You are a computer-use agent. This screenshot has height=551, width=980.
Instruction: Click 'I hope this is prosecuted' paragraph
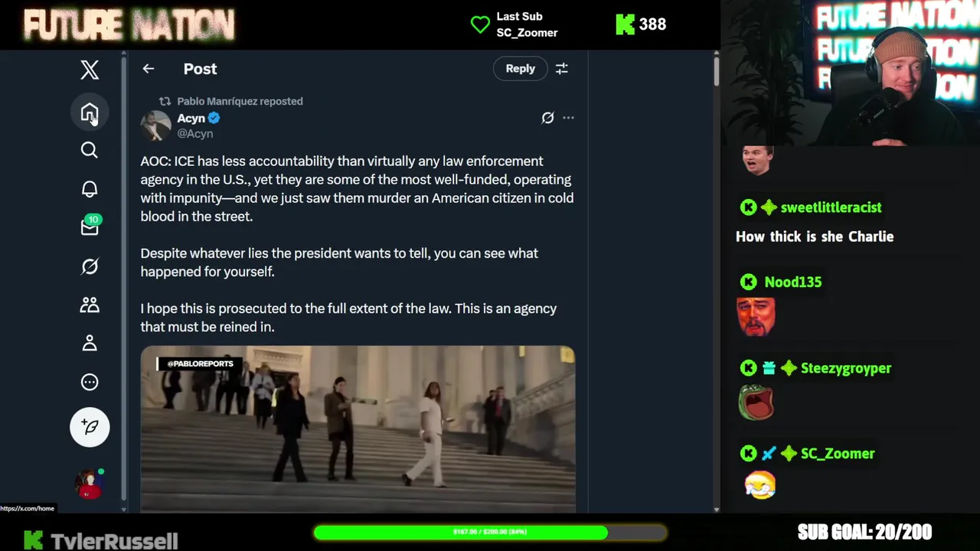tap(348, 318)
